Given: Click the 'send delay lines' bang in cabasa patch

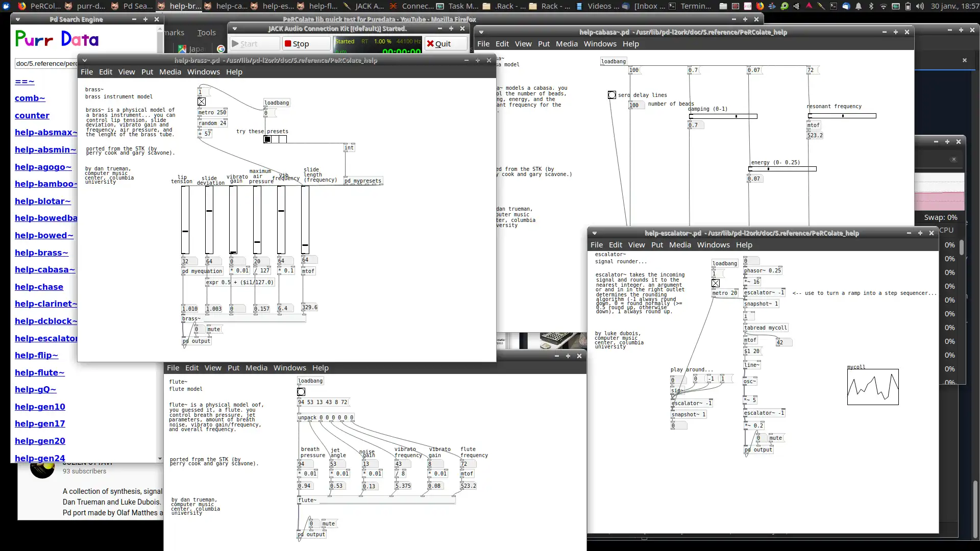Looking at the screenshot, I should tap(611, 95).
